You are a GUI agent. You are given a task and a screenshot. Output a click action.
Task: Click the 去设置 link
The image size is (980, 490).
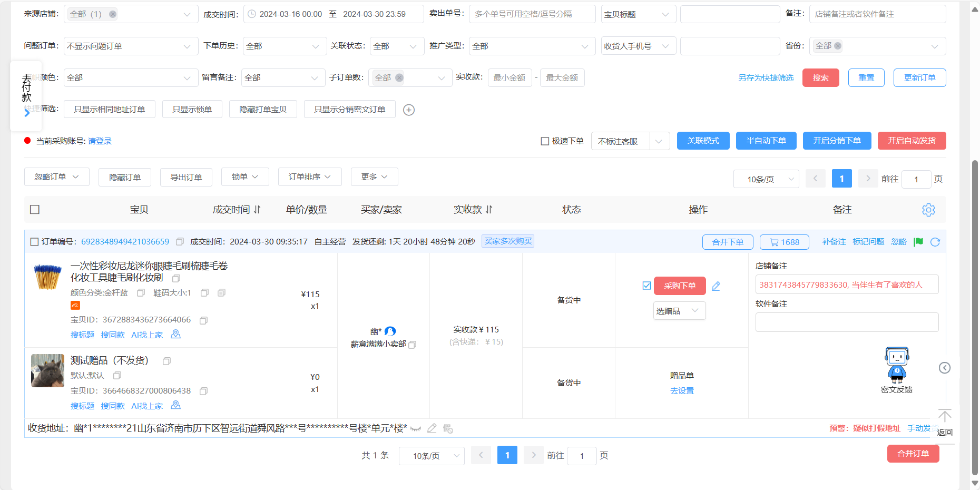click(682, 391)
